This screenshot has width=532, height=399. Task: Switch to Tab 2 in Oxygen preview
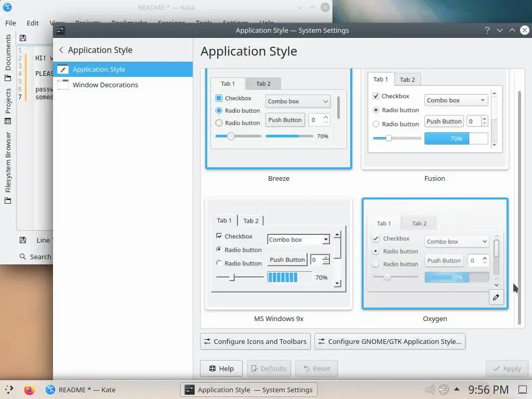tap(419, 223)
